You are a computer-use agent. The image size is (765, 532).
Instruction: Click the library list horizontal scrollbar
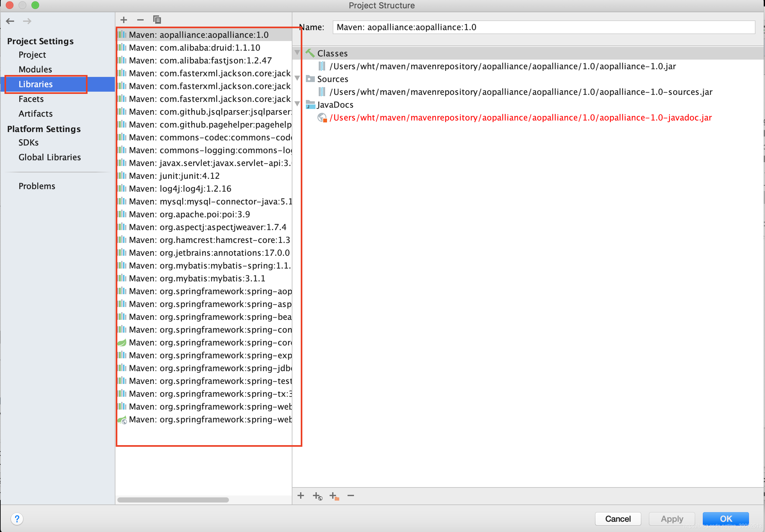[x=173, y=500]
